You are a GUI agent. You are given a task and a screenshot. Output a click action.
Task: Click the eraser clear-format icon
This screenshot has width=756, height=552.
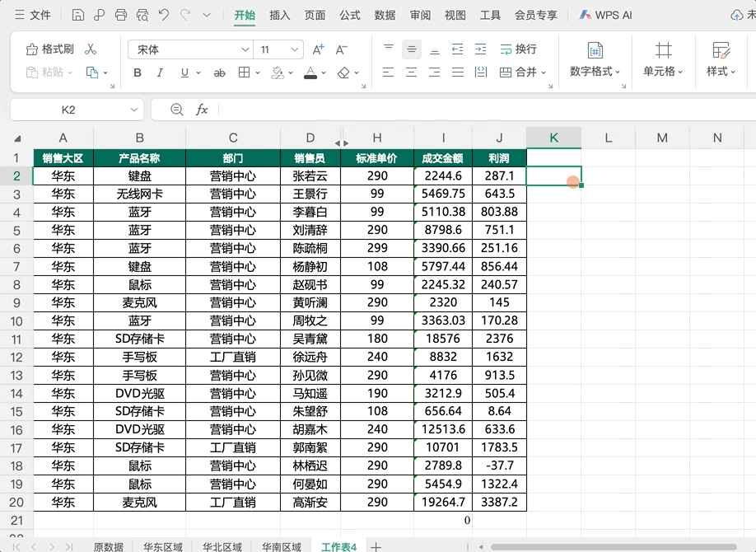click(343, 73)
